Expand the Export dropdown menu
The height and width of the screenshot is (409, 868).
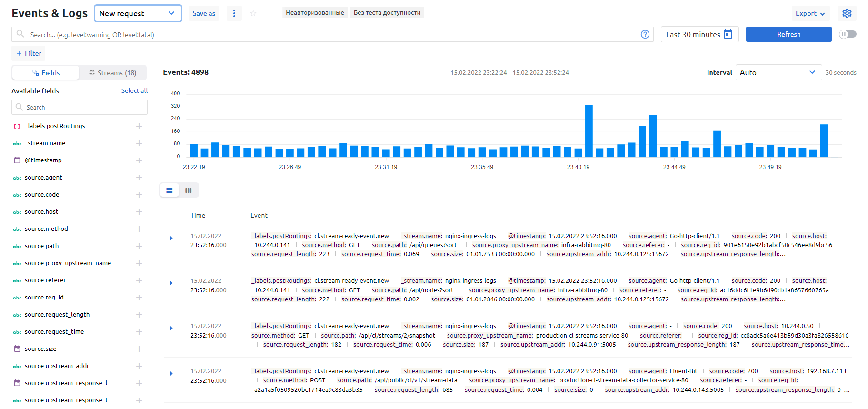click(x=810, y=13)
